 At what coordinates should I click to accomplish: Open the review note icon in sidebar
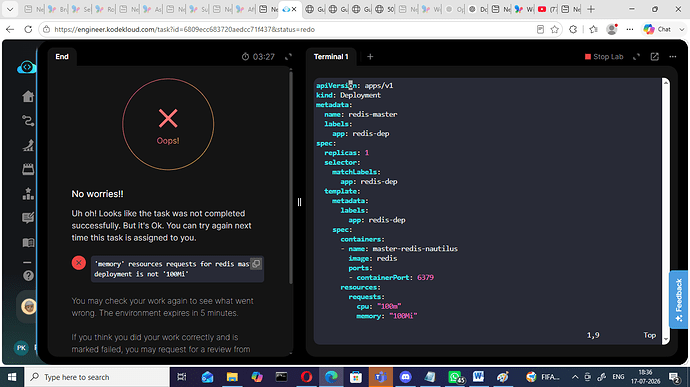pyautogui.click(x=28, y=217)
